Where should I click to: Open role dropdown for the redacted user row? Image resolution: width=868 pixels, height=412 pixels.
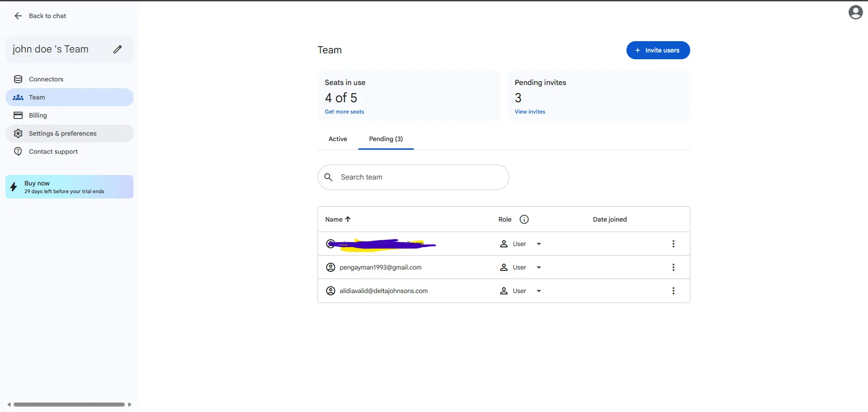pos(539,244)
